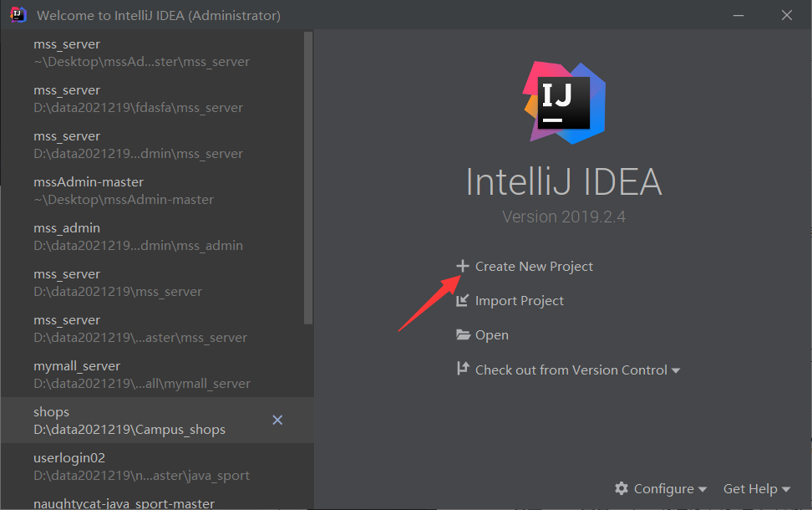The height and width of the screenshot is (510, 812).
Task: Click the Configure gear icon
Action: tap(622, 488)
